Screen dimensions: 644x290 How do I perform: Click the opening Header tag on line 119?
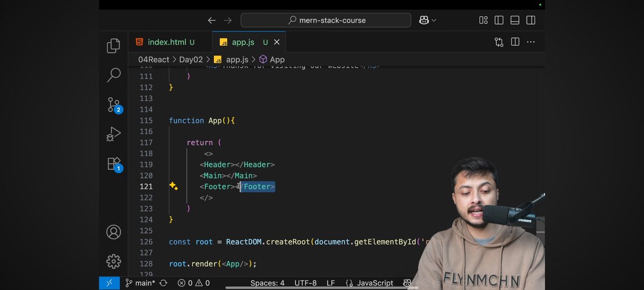(x=217, y=164)
